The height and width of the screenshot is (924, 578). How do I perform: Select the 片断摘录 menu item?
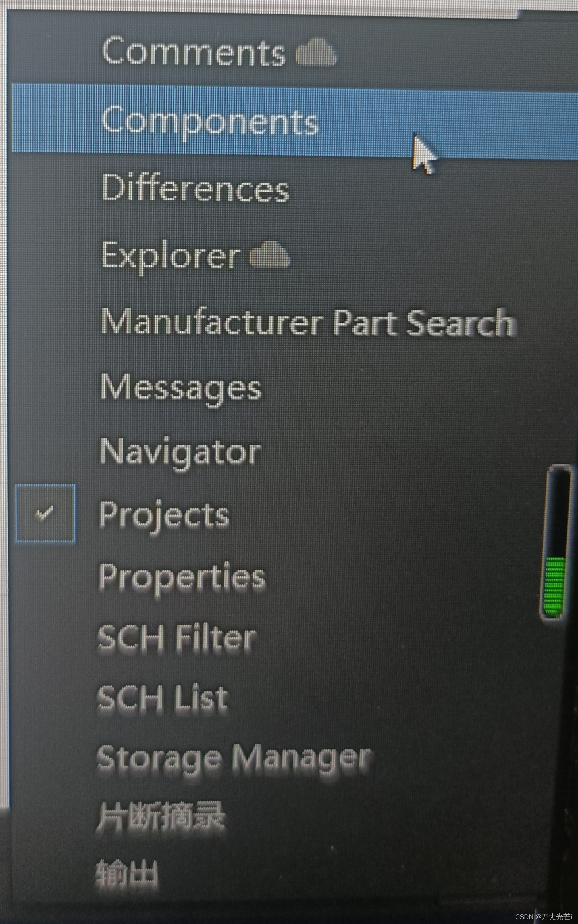(161, 818)
